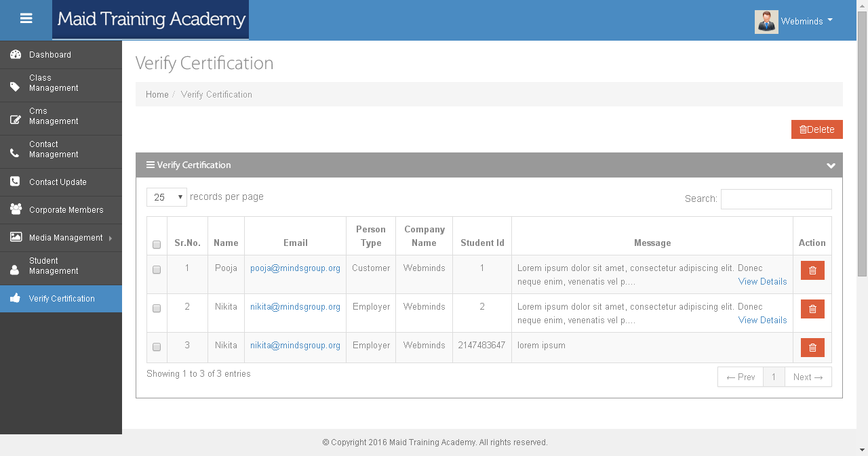Screen dimensions: 868x456
Task: Open Class Management in the sidebar
Action: coord(61,85)
